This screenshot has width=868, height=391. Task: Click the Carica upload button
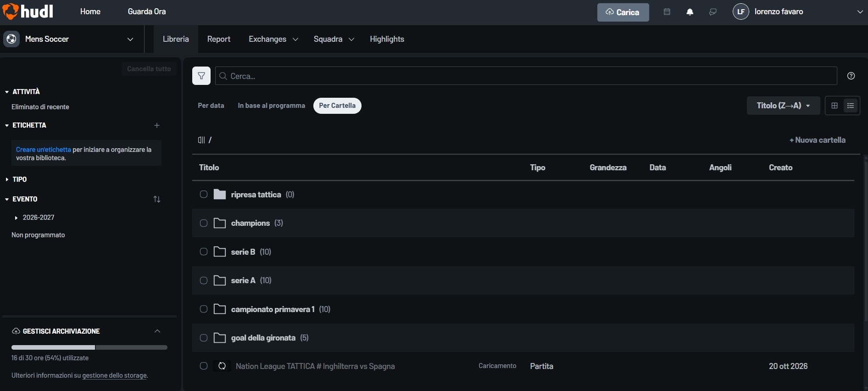(x=623, y=12)
